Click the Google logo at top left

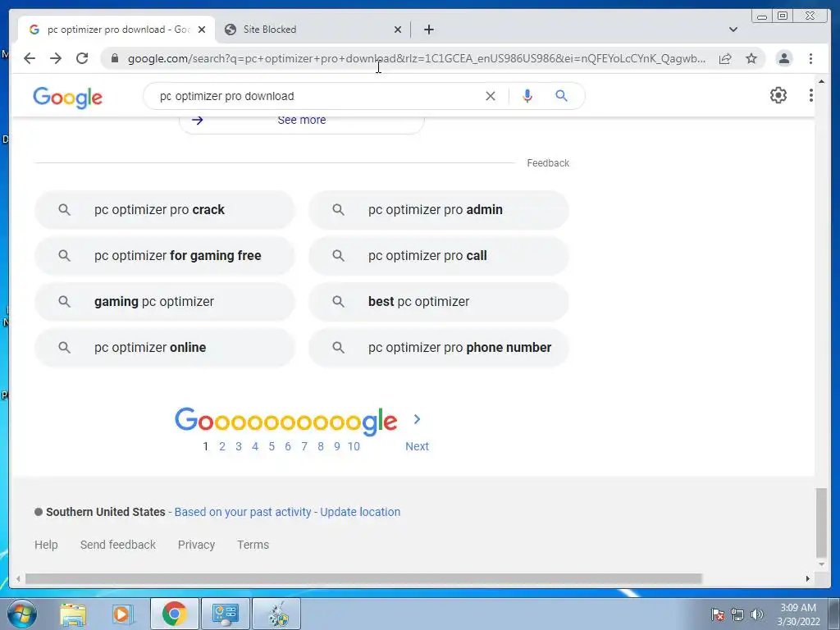67,98
